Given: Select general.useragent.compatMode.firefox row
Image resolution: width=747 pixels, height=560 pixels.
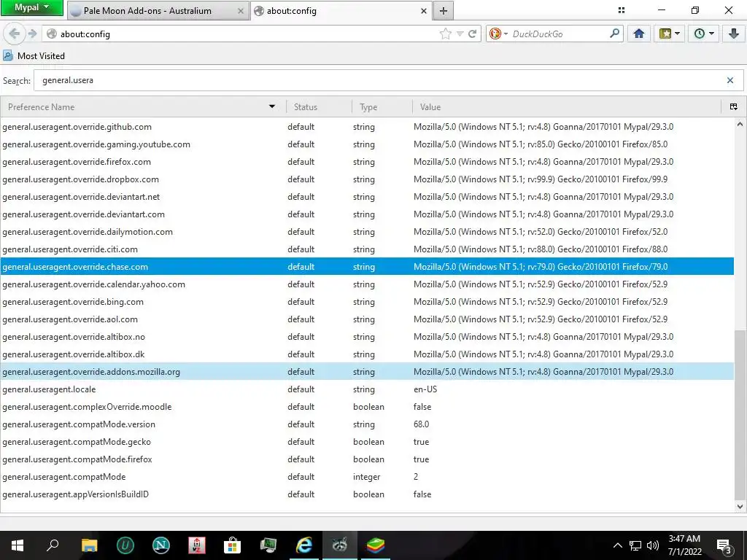Looking at the screenshot, I should coord(367,459).
